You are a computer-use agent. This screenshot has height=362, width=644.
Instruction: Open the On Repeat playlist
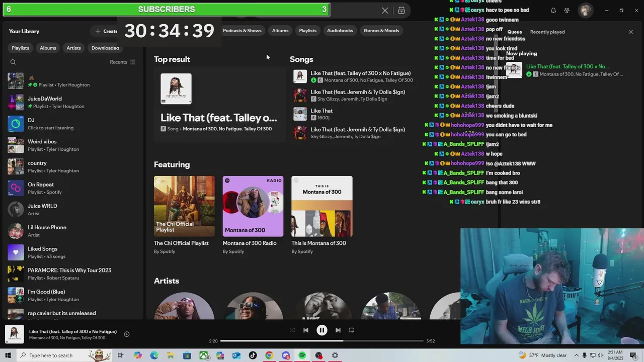(72, 188)
